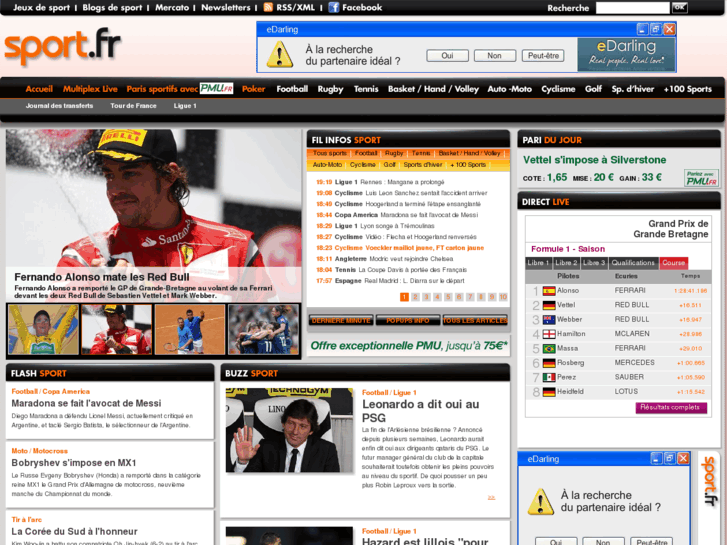This screenshot has width=727, height=545.
Task: Click the RSS/XML feed icon
Action: pos(268,7)
